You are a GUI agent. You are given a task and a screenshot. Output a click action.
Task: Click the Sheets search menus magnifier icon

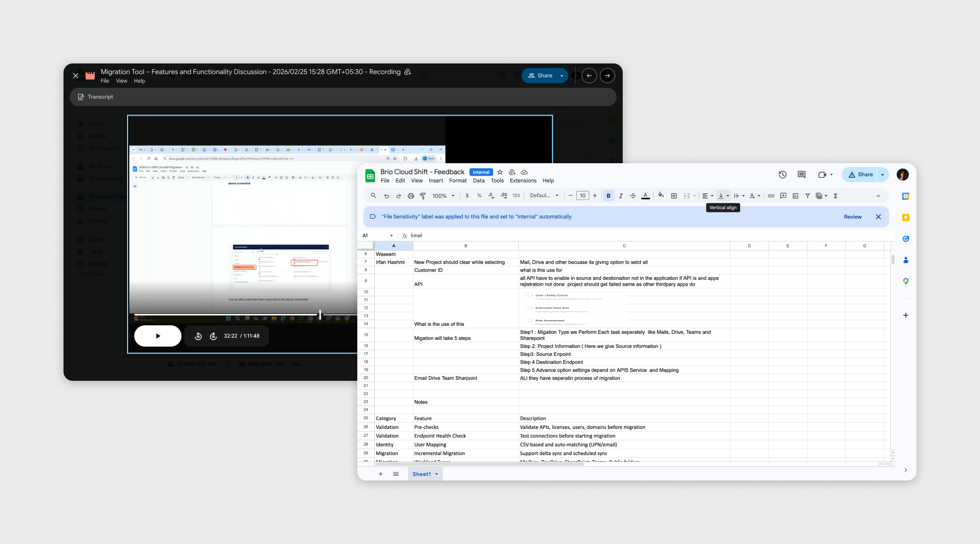(x=373, y=195)
